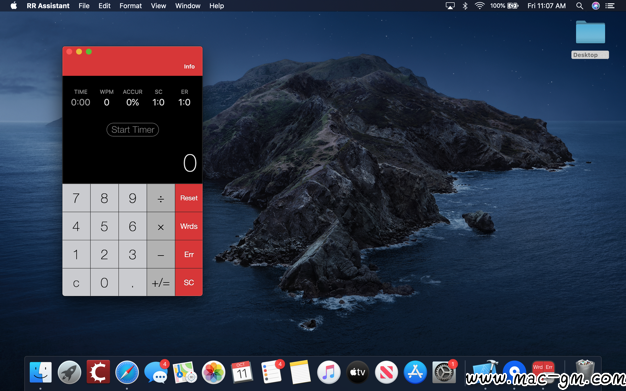Tap the 4 key on keypad
This screenshot has height=391, width=626.
point(76,226)
